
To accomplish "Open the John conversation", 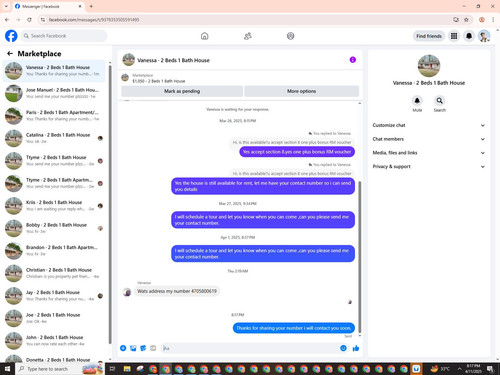I will click(54, 341).
